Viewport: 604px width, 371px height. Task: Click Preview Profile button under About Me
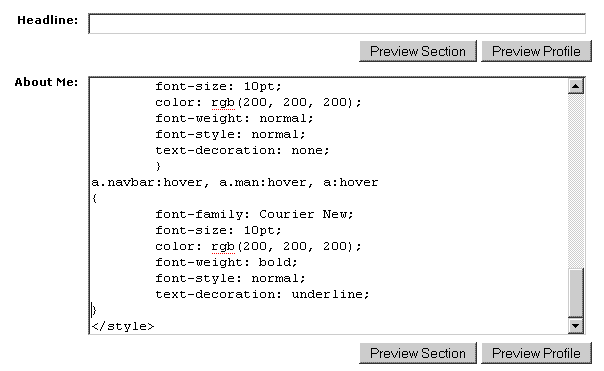tap(536, 353)
